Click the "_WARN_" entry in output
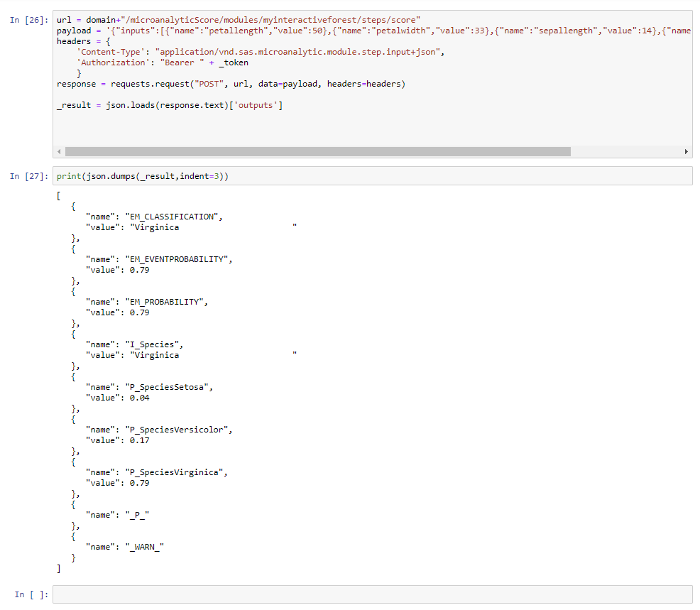Image resolution: width=700 pixels, height=610 pixels. point(144,546)
